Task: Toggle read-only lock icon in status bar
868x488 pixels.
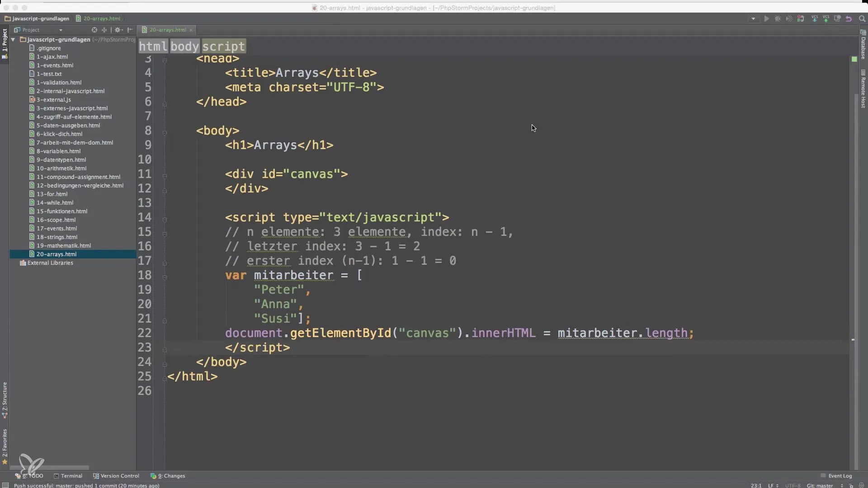Action: click(x=851, y=486)
